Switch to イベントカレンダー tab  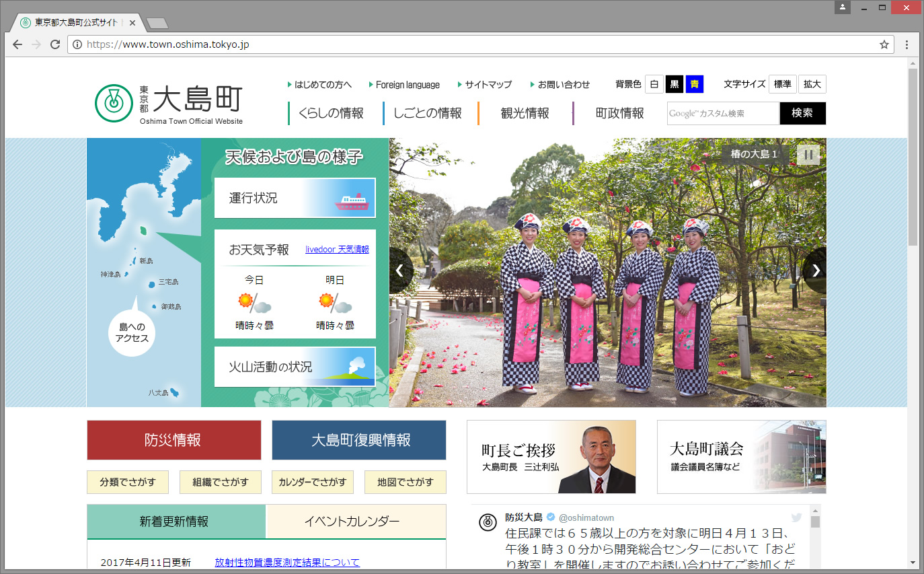pyautogui.click(x=356, y=522)
